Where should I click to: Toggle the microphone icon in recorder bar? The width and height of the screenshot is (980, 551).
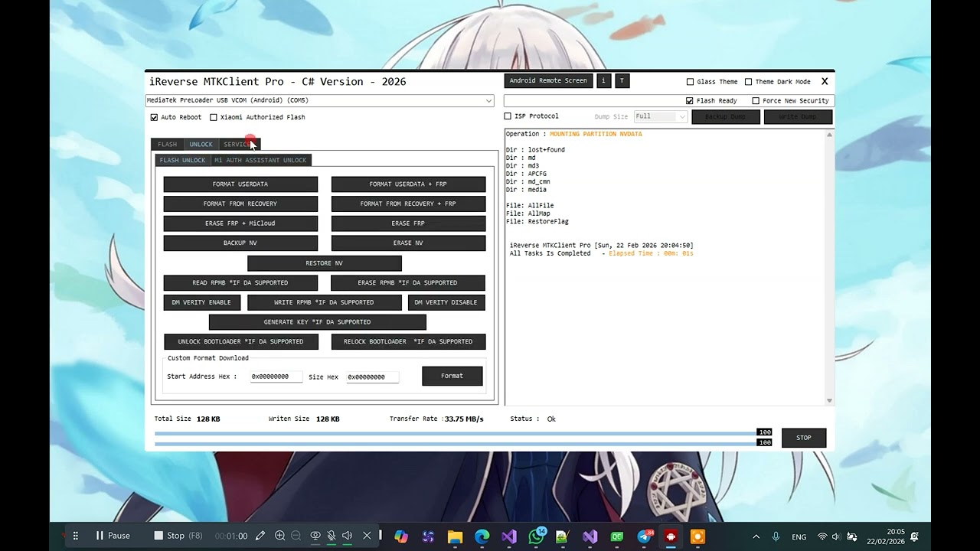(x=332, y=536)
